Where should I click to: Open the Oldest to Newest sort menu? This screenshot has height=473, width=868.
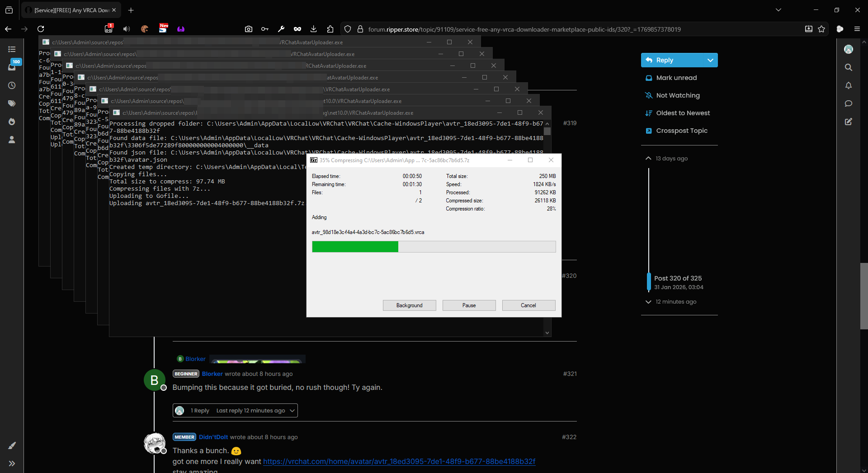click(678, 113)
